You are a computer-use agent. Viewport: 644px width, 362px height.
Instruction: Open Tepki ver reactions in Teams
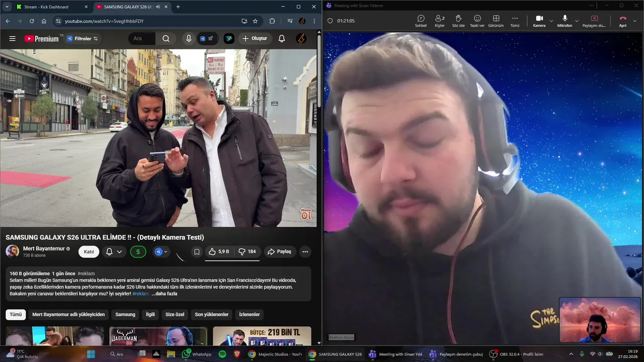(477, 21)
